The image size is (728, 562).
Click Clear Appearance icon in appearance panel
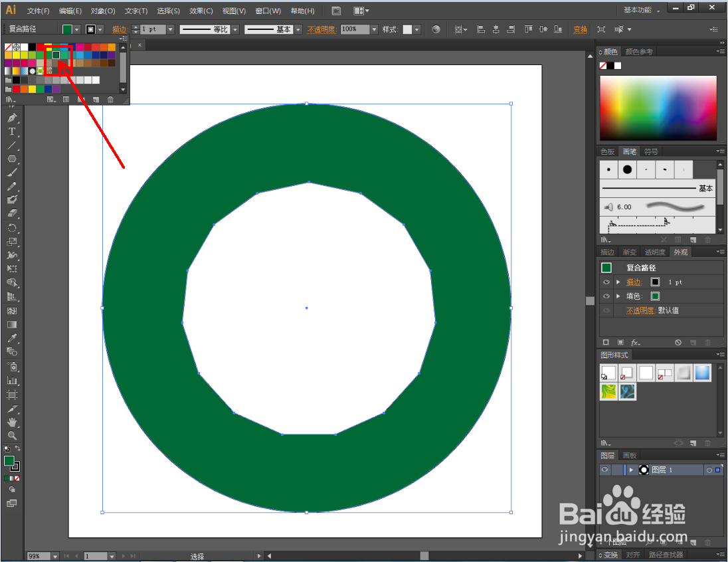pos(678,342)
